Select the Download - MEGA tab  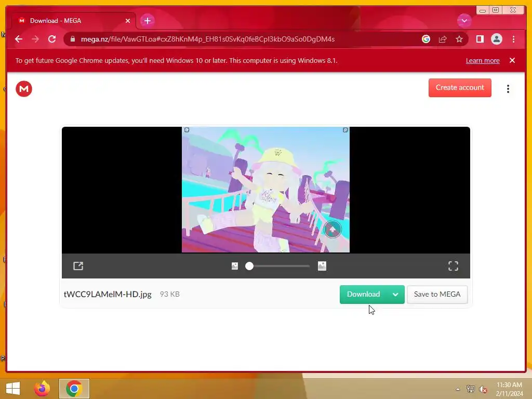pyautogui.click(x=73, y=21)
